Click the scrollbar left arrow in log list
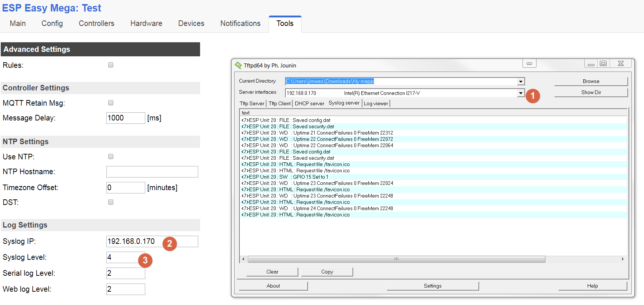The height and width of the screenshot is (305, 644). (x=243, y=259)
